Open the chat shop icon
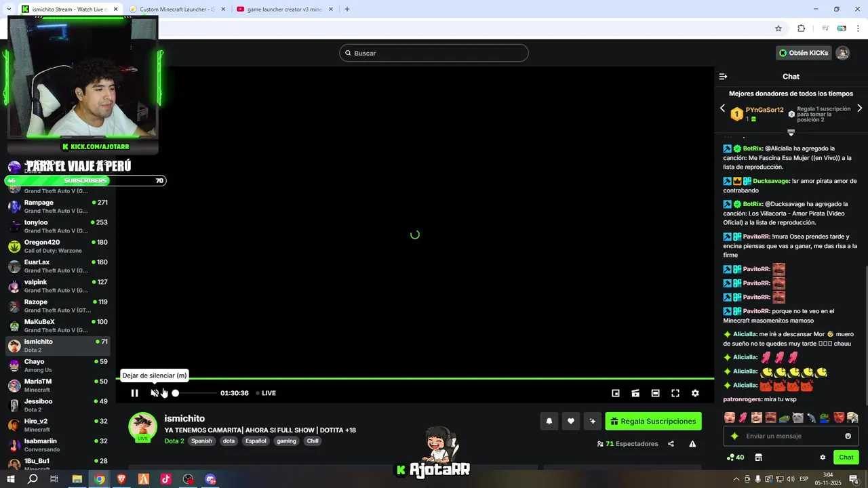This screenshot has height=488, width=868. [x=758, y=457]
